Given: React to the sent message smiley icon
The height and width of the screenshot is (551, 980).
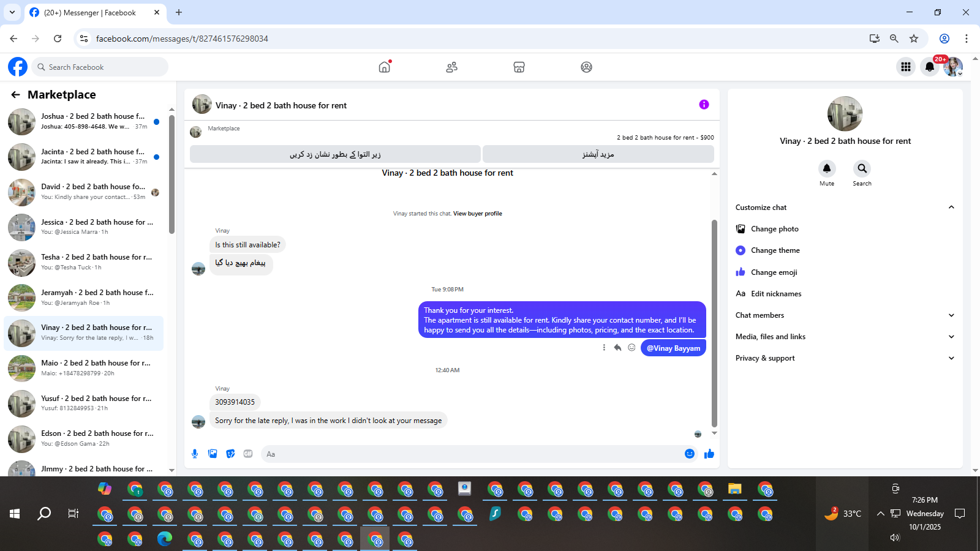Looking at the screenshot, I should coord(631,348).
